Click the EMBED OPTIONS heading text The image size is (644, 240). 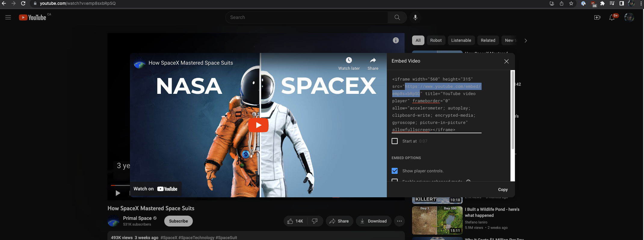406,158
